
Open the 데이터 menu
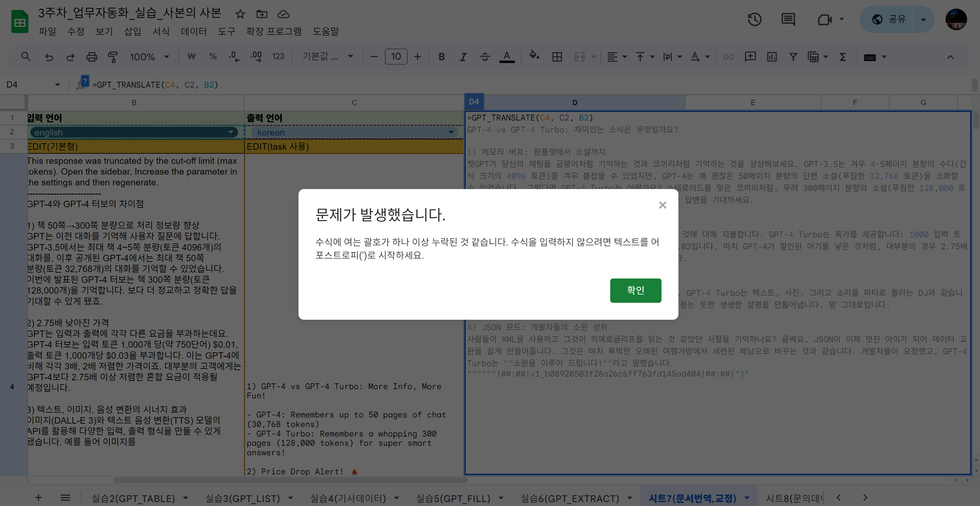[x=194, y=32]
